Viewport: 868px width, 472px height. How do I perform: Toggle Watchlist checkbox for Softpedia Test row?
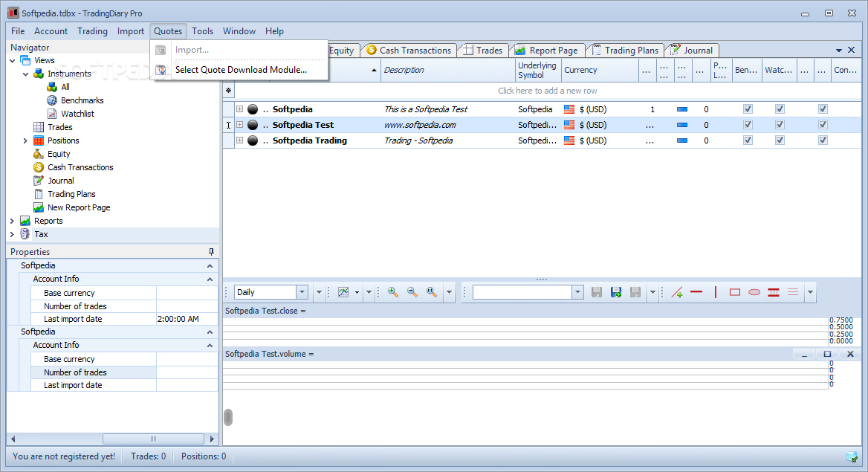point(780,125)
